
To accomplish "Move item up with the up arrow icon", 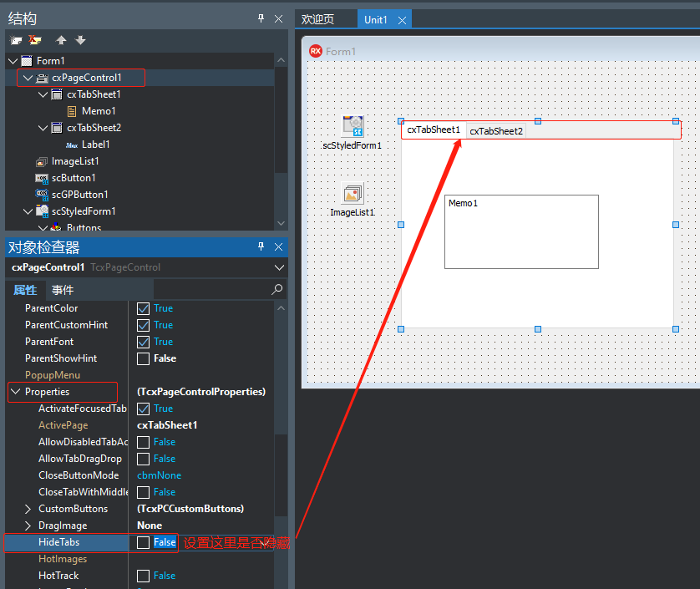I will [61, 40].
